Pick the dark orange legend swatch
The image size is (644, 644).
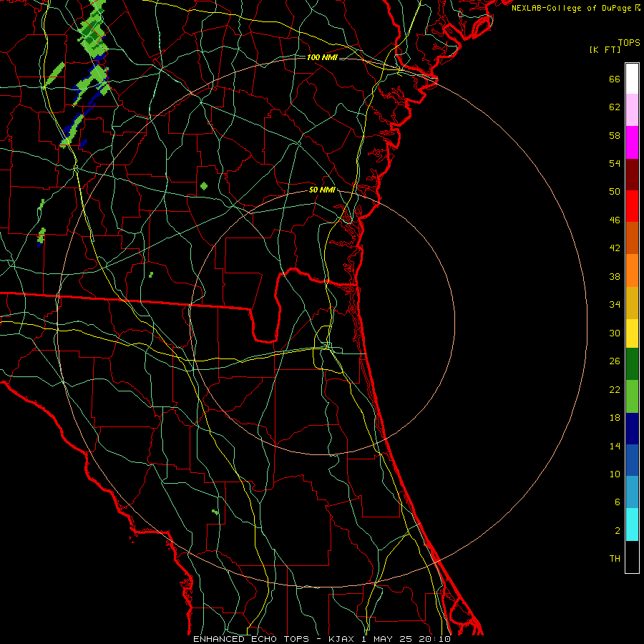coord(632,238)
